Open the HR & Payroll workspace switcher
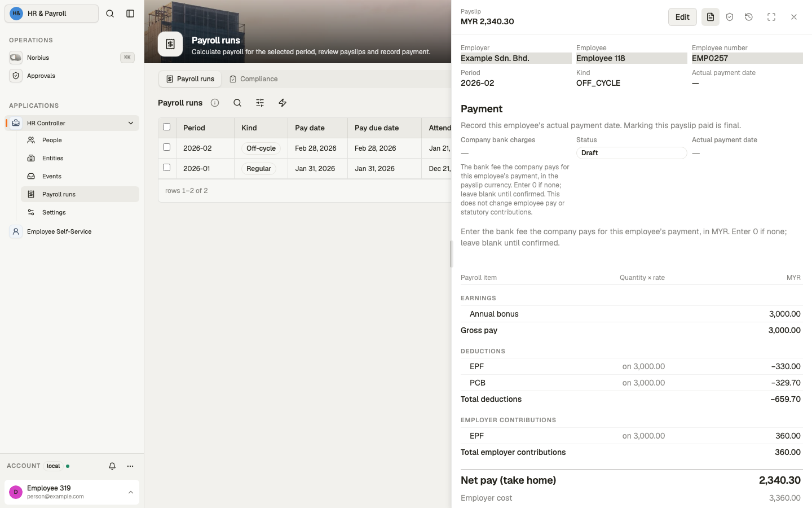812x508 pixels. (52, 14)
